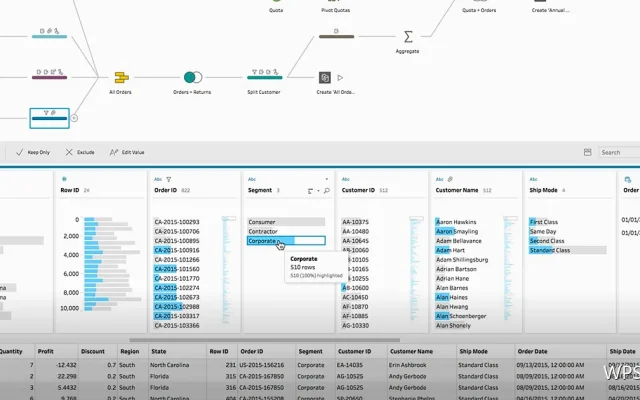Switch the profile pane view layout icon
Image resolution: width=640 pixels, height=400 pixels.
587,152
